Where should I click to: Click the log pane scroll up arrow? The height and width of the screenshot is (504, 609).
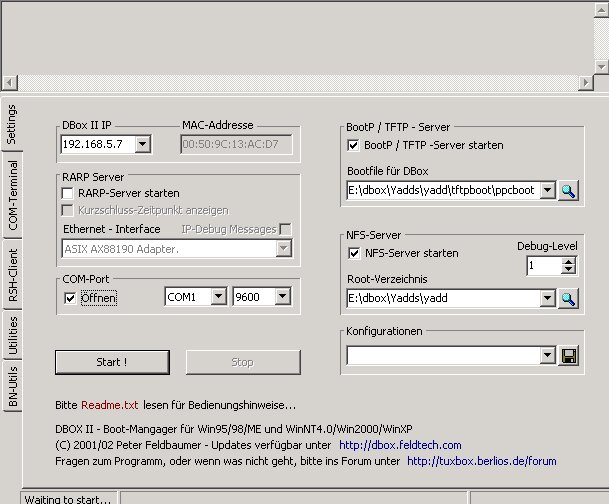coord(601,10)
